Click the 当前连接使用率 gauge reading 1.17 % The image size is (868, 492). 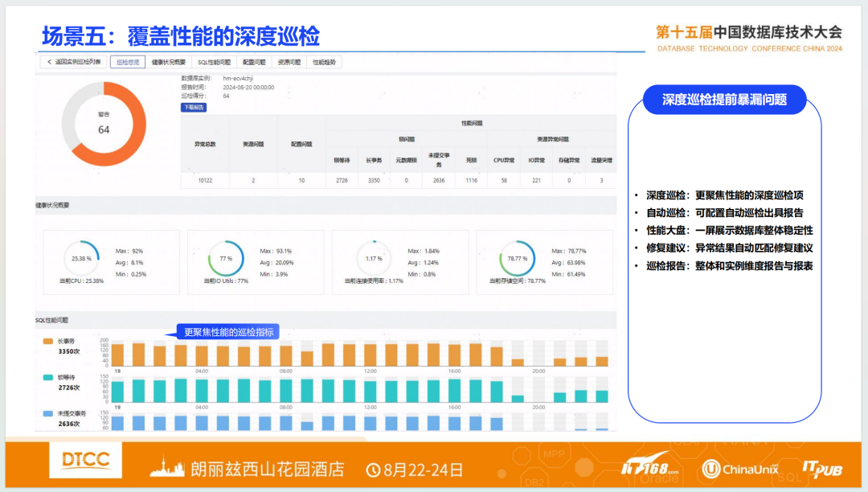coord(374,258)
